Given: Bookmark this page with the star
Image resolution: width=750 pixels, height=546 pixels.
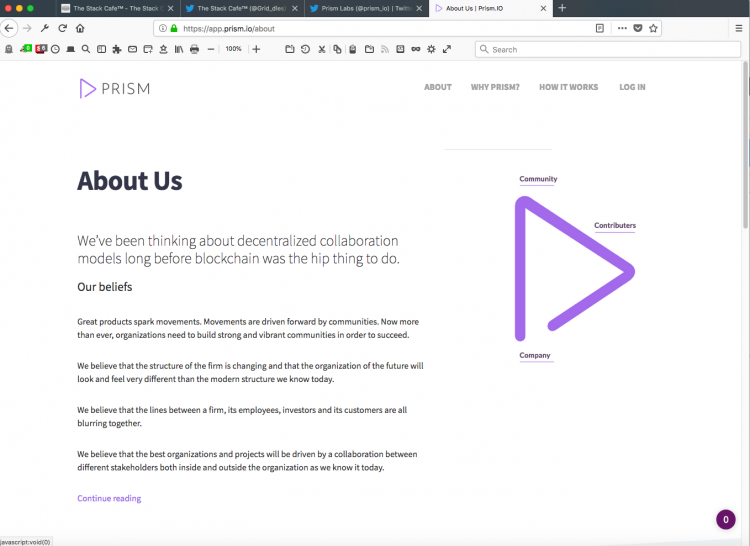Looking at the screenshot, I should 653,28.
